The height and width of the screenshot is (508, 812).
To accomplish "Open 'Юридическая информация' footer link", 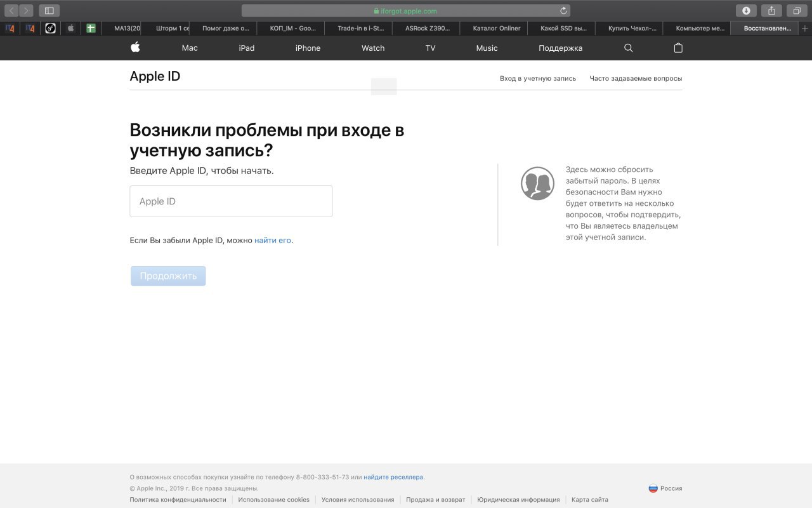I will (x=518, y=500).
